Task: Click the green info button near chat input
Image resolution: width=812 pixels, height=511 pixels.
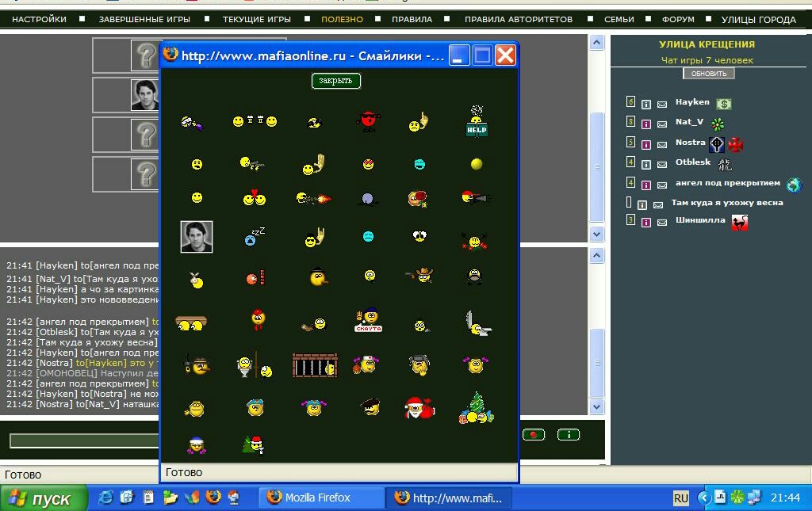Action: (x=568, y=434)
